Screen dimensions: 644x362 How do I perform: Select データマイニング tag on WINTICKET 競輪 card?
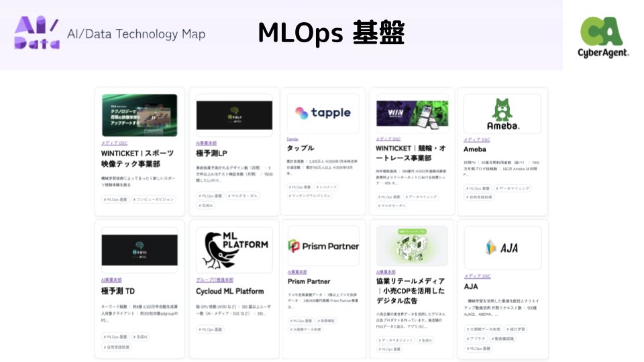coord(421,197)
